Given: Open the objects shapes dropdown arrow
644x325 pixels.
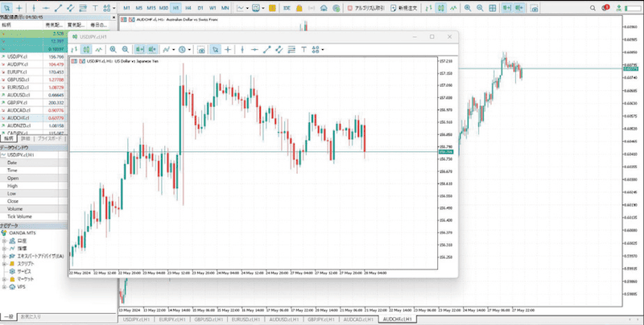Looking at the screenshot, I should (114, 8).
